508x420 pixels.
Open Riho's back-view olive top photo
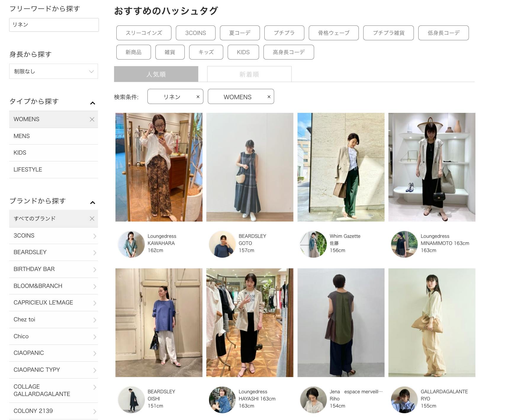[341, 323]
